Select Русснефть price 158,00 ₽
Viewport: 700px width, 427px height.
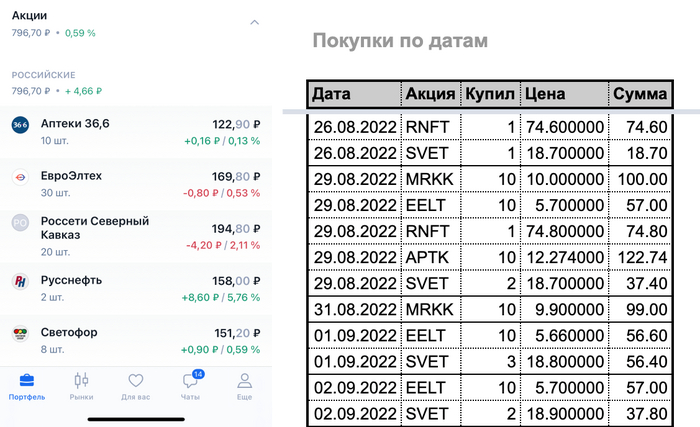click(236, 280)
